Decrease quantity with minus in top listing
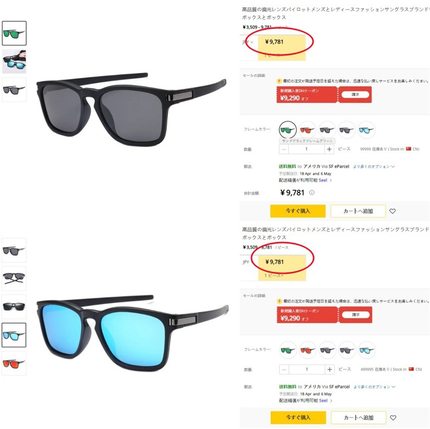The height and width of the screenshot is (429, 430). click(x=284, y=149)
